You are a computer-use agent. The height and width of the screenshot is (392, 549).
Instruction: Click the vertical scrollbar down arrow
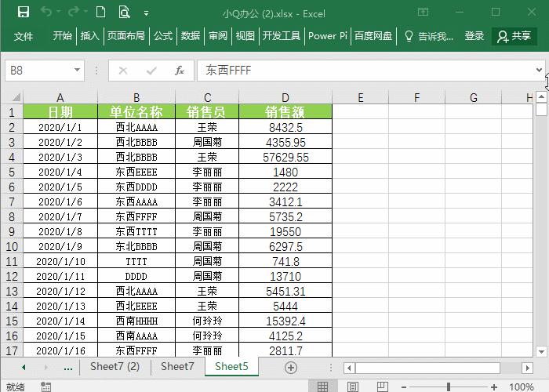point(541,351)
